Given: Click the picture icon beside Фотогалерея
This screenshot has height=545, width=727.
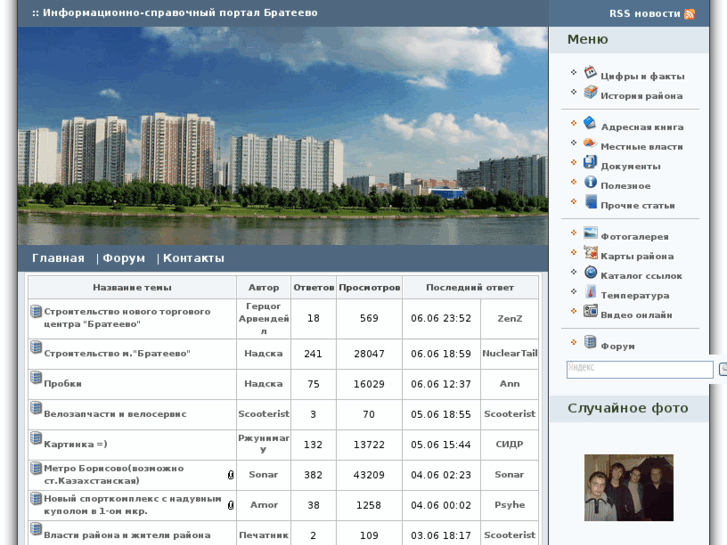Looking at the screenshot, I should click(x=590, y=232).
